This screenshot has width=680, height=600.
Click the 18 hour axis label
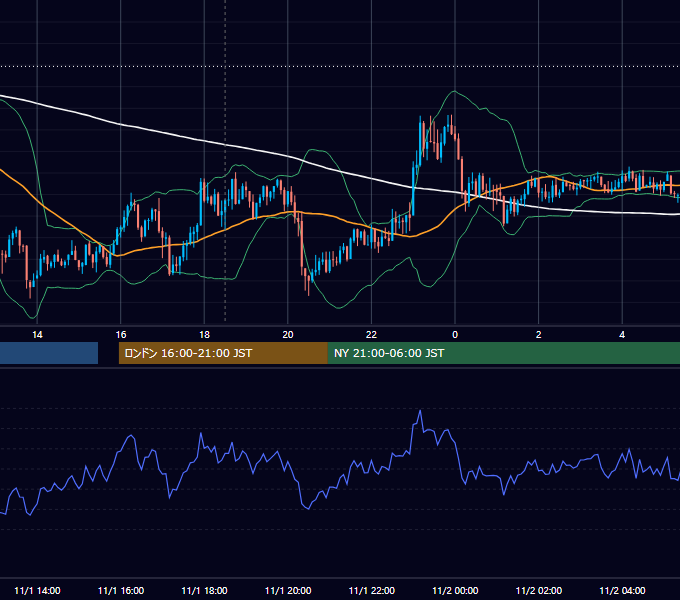(204, 335)
